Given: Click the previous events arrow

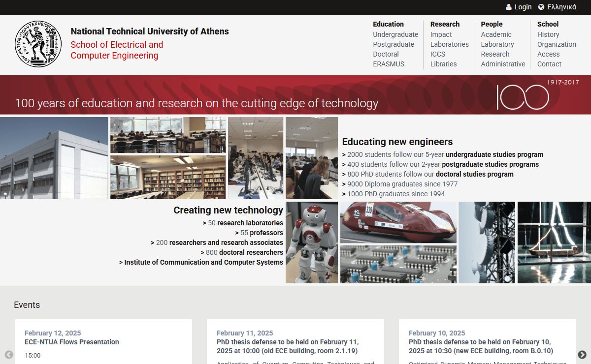Looking at the screenshot, I should [9, 355].
